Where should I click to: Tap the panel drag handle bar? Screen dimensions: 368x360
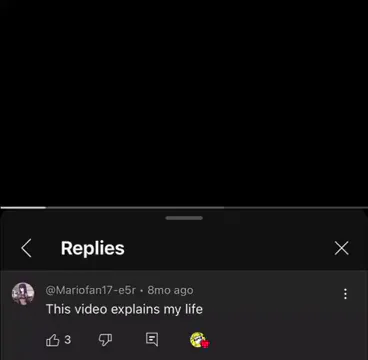184,218
